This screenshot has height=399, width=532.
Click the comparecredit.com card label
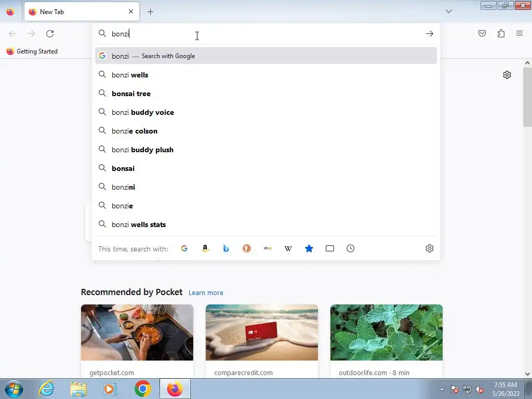[243, 373]
